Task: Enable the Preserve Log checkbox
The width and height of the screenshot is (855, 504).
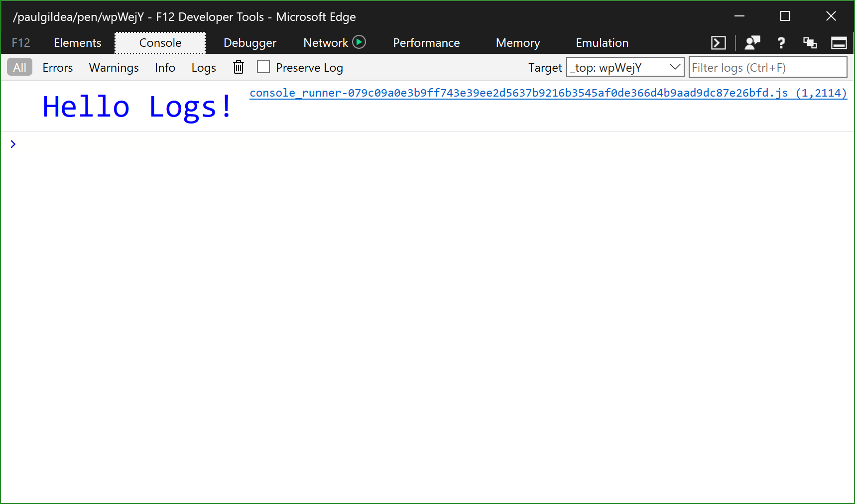Action: pos(263,66)
